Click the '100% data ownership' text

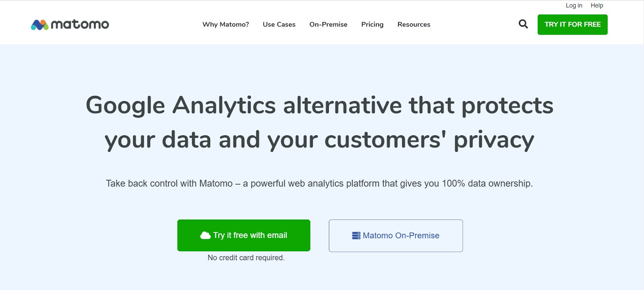pyautogui.click(x=487, y=184)
